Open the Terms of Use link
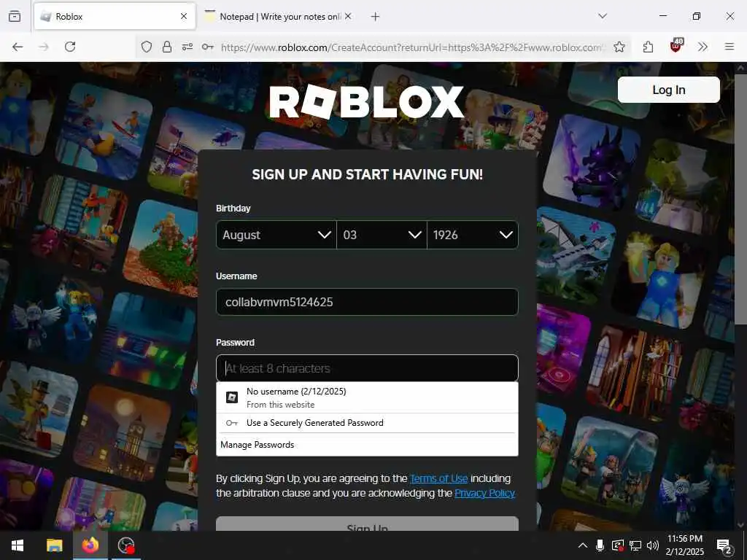Image resolution: width=747 pixels, height=560 pixels. 438,478
